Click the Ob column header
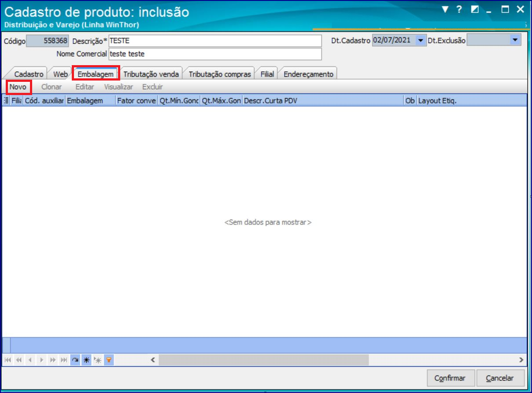Viewport: 532px width, 393px height. point(410,101)
